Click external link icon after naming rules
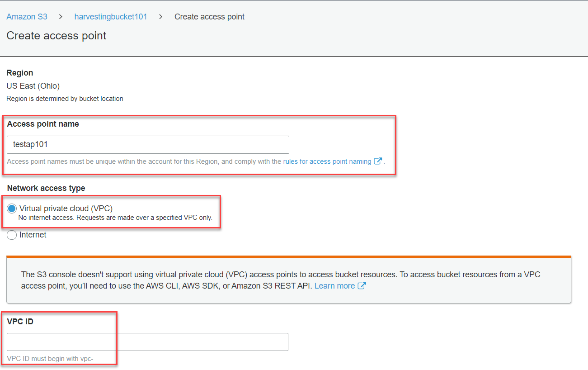588x370 pixels. (x=378, y=161)
